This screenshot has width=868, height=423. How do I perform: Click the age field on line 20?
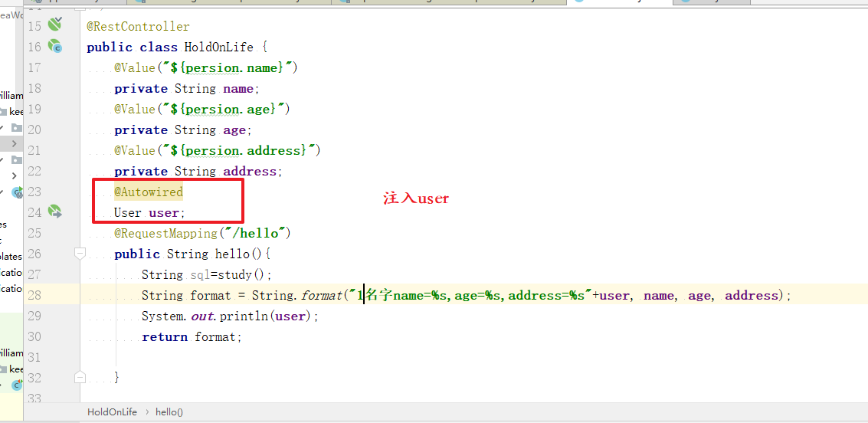tap(234, 130)
